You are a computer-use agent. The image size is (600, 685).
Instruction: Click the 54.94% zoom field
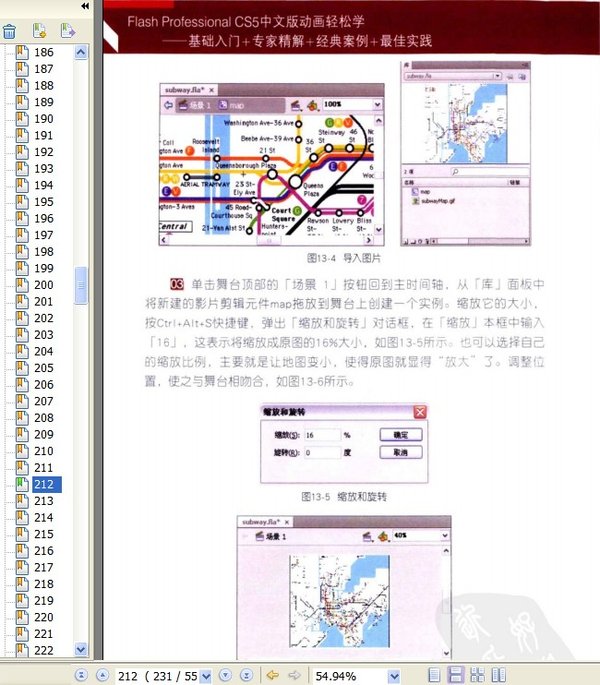(350, 676)
